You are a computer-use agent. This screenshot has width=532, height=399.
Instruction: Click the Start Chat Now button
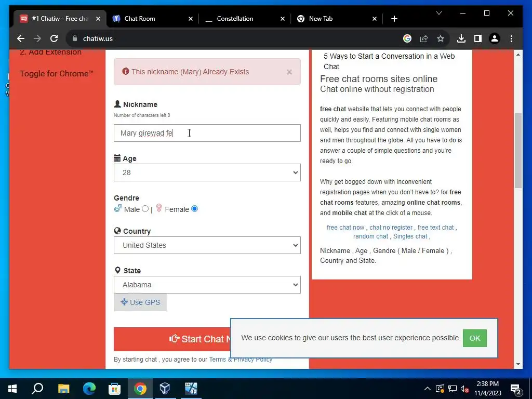[172, 339]
